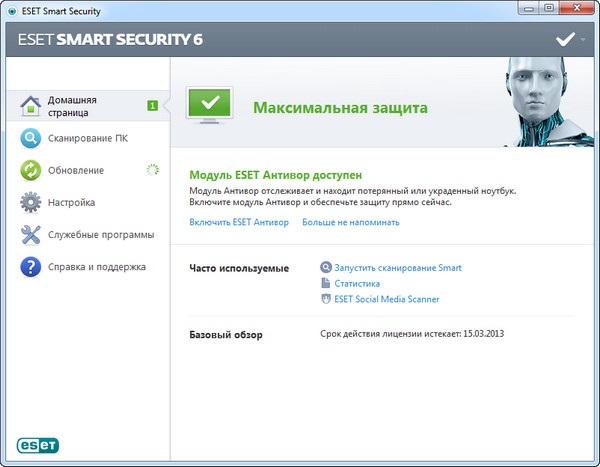600x467 pixels.
Task: Click the ESET logo at bottom left
Action: point(37,444)
